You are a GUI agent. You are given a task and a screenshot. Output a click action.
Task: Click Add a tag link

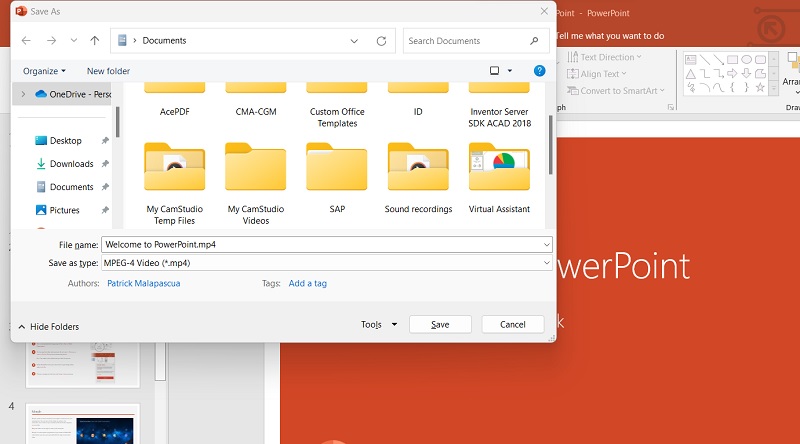[x=308, y=283]
